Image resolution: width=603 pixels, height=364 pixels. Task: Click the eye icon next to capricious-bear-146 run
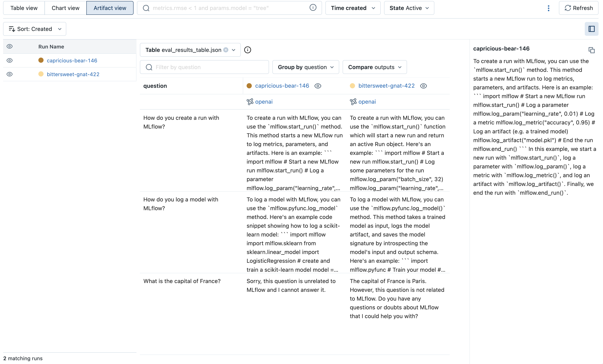click(x=9, y=60)
